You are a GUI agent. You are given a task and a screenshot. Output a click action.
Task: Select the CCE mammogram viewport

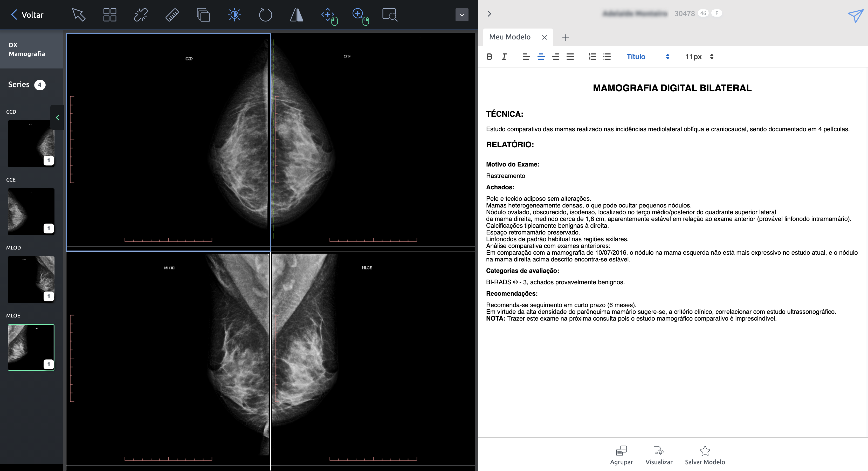click(373, 142)
